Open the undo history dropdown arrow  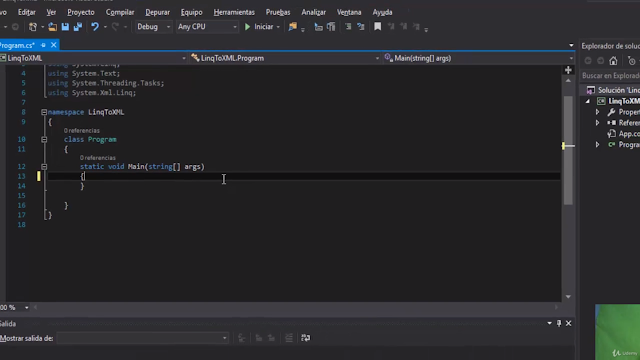coord(105,27)
